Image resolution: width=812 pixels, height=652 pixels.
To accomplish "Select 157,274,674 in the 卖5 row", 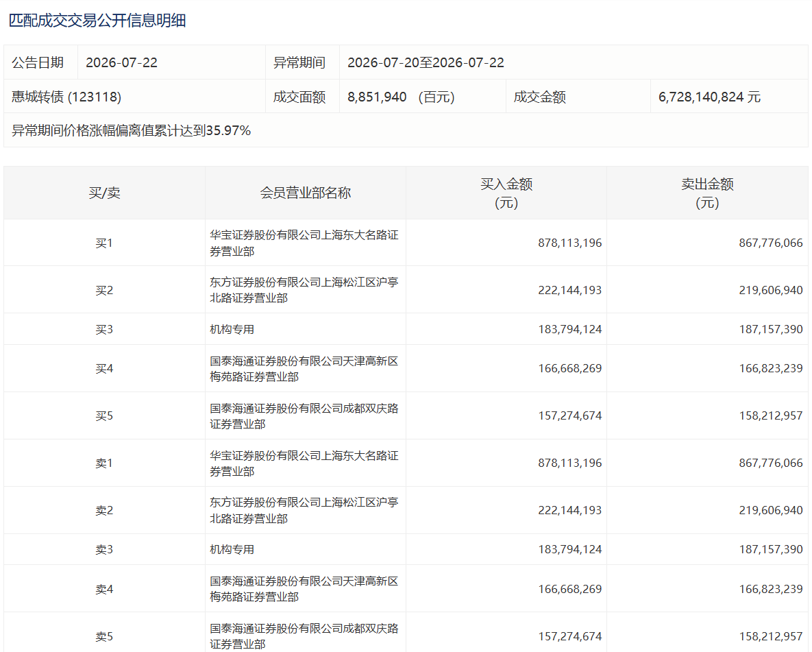I will click(569, 636).
